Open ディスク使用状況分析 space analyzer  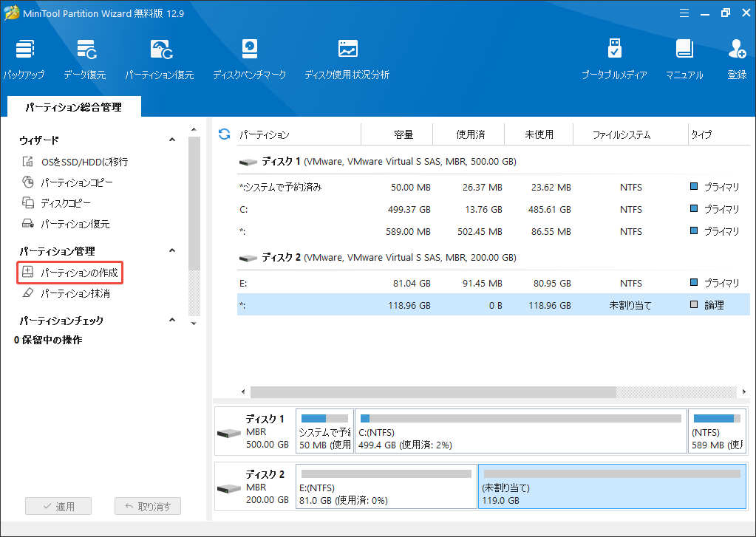[347, 59]
